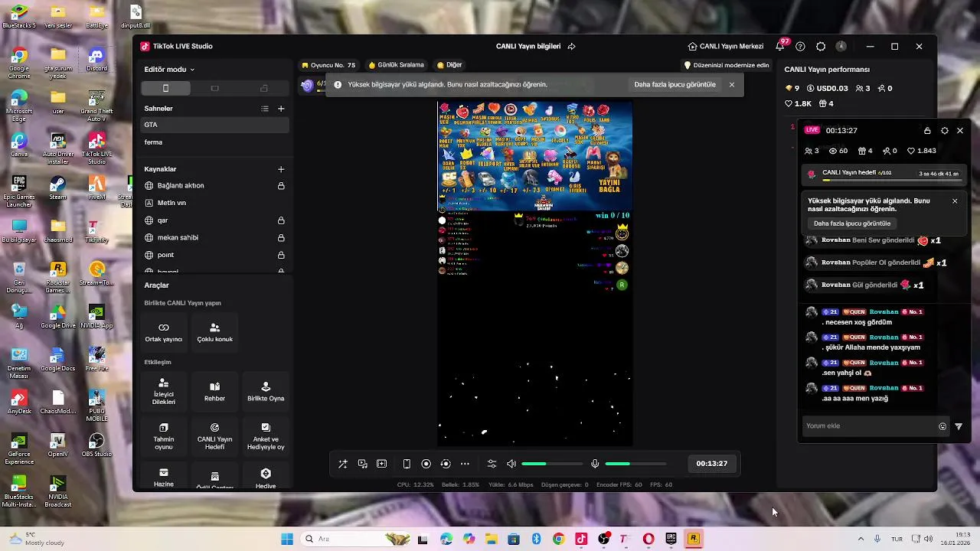Image resolution: width=980 pixels, height=551 pixels.
Task: Open Anket ve Hediyeyle oy tool
Action: [266, 436]
